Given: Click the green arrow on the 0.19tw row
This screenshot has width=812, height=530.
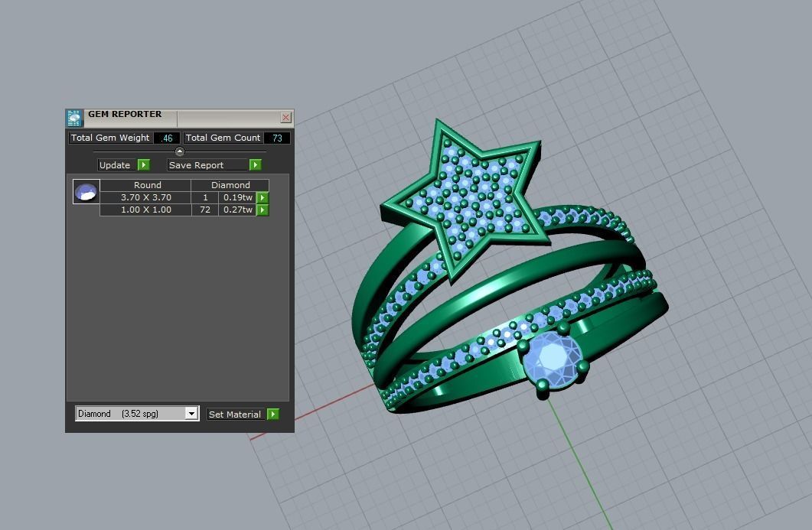Looking at the screenshot, I should point(263,198).
